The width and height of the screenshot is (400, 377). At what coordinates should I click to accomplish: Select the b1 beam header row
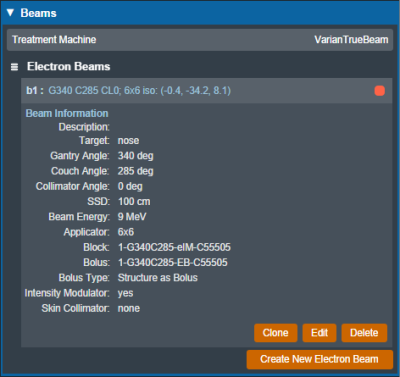point(207,91)
